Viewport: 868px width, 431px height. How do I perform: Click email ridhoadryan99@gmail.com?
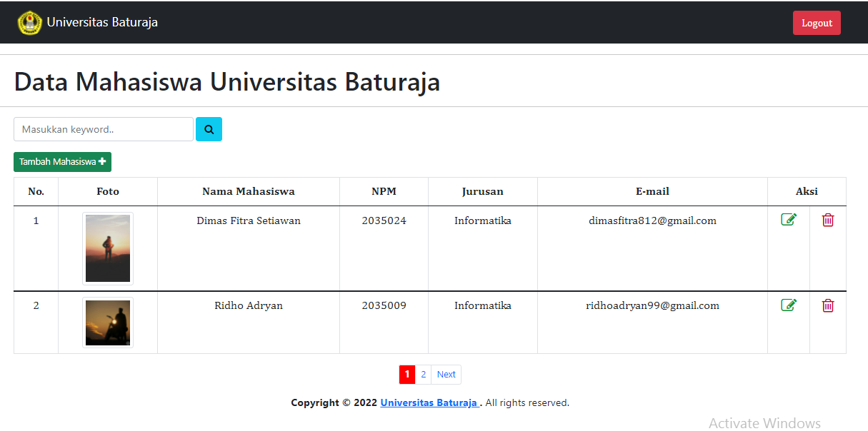(652, 305)
